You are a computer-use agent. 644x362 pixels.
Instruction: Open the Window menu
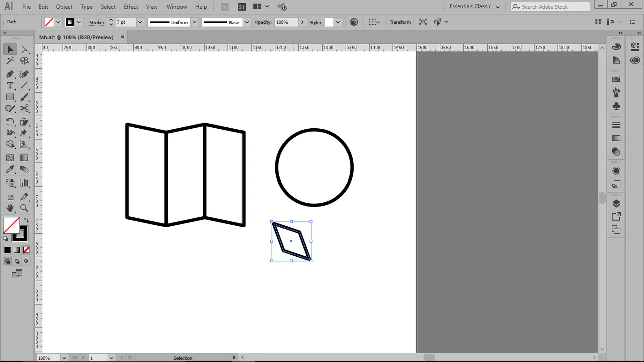[177, 7]
